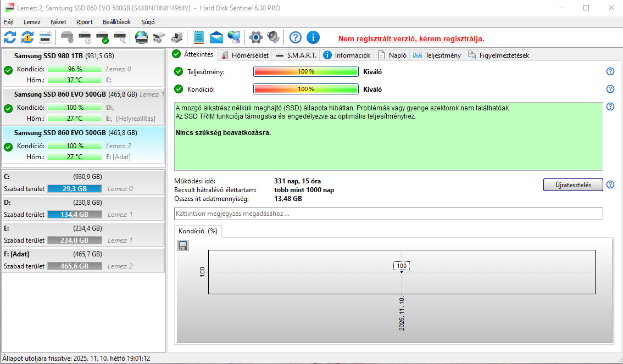Click the tower drive with boxes icon

tap(176, 38)
